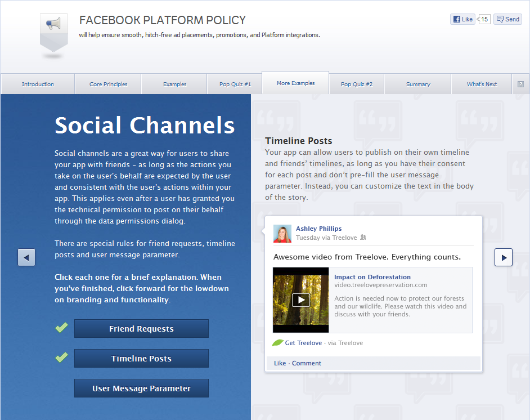Open the User Message Parameter explanation
Screen dimensions: 530x420
click(141, 388)
